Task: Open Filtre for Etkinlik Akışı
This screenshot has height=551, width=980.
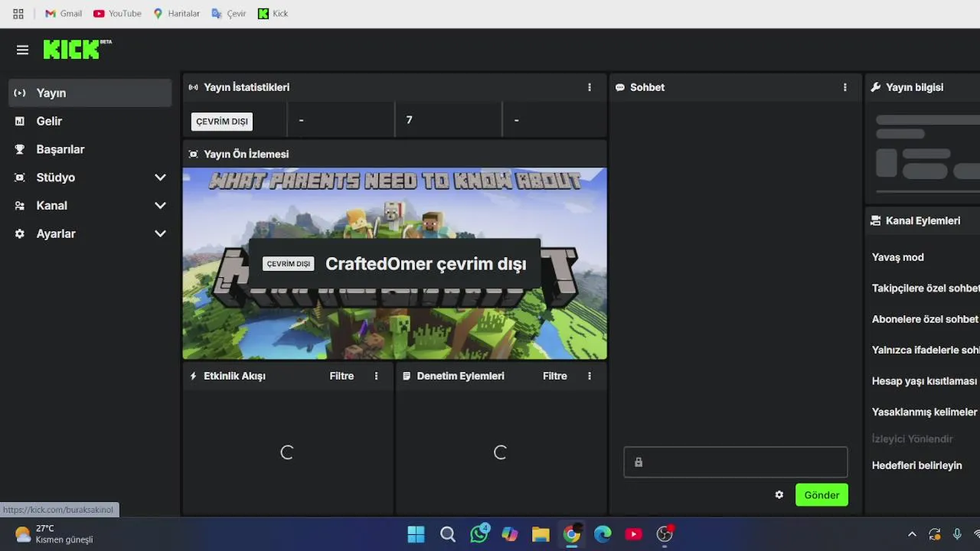Action: (341, 376)
